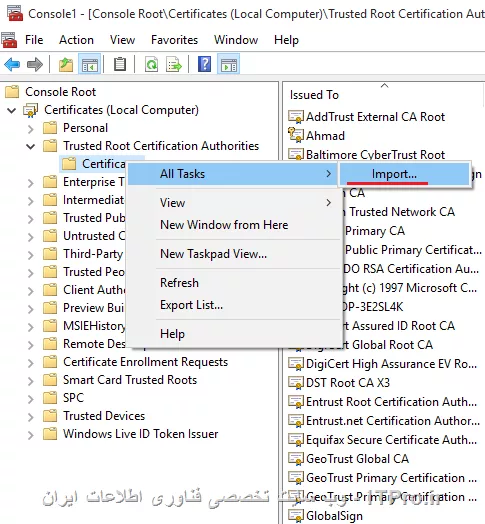Choose New Taskpad View... option
Image resolution: width=485 pixels, height=524 pixels.
234,254
